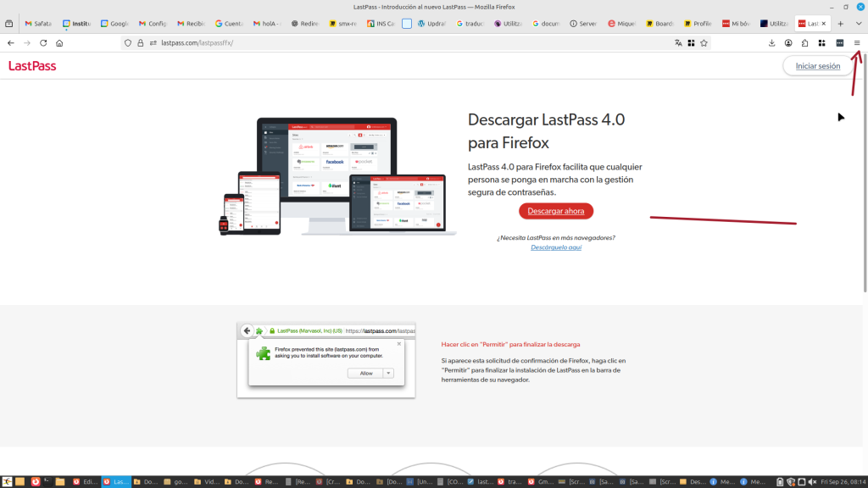Screen dimensions: 868x488
Task: Open Firefox hamburger application menu
Action: click(857, 42)
